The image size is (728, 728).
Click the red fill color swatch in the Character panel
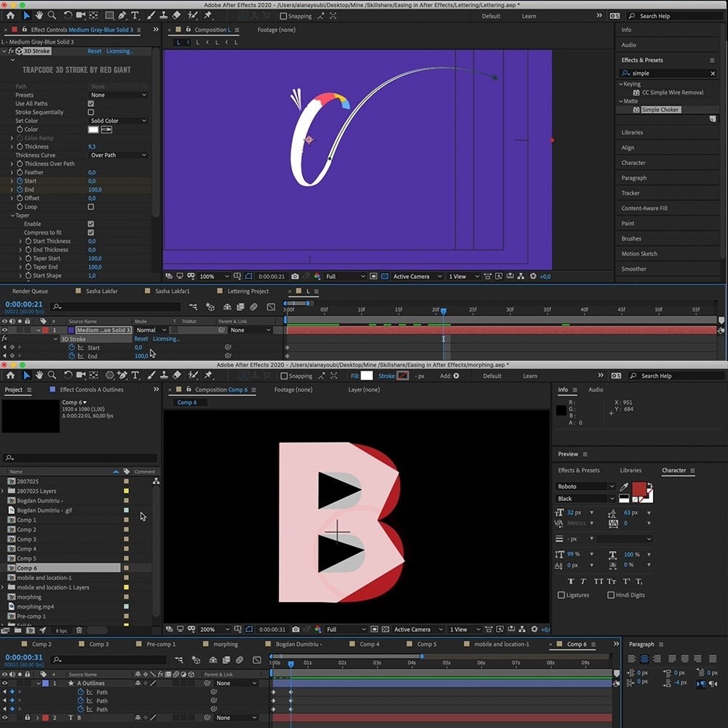point(639,489)
